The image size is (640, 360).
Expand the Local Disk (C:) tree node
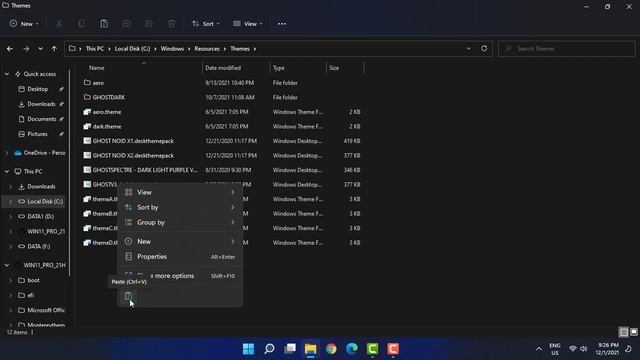[11, 201]
